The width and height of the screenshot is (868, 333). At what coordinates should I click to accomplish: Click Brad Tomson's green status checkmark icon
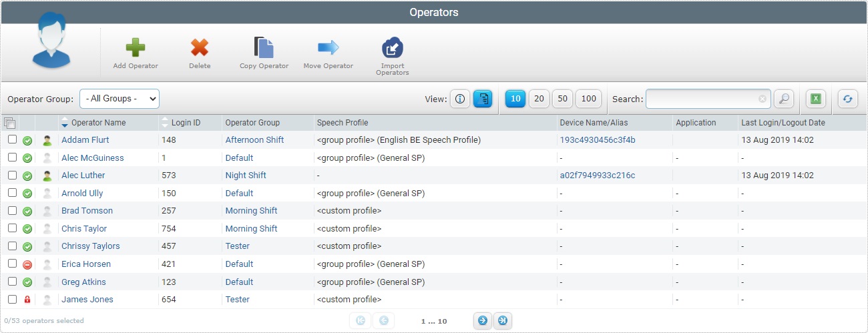27,212
